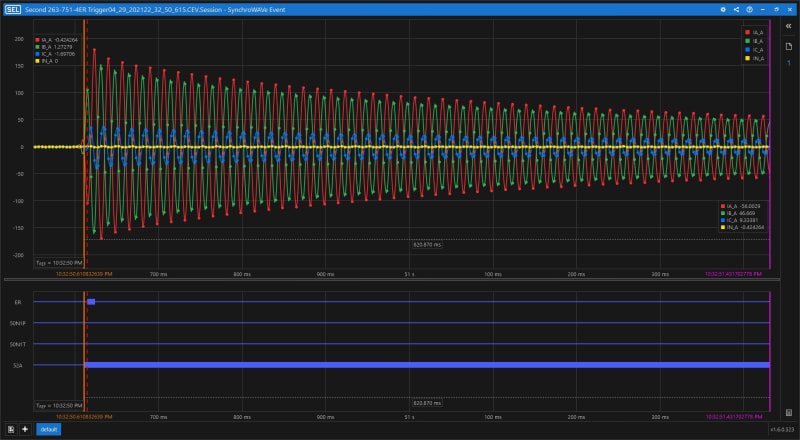Select the 50N1T digital signal label

coord(17,345)
